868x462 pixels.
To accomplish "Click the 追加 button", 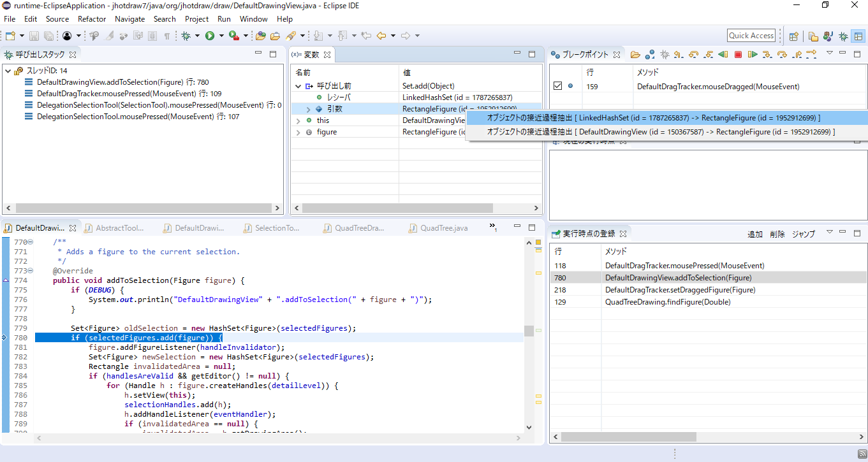I will (755, 234).
